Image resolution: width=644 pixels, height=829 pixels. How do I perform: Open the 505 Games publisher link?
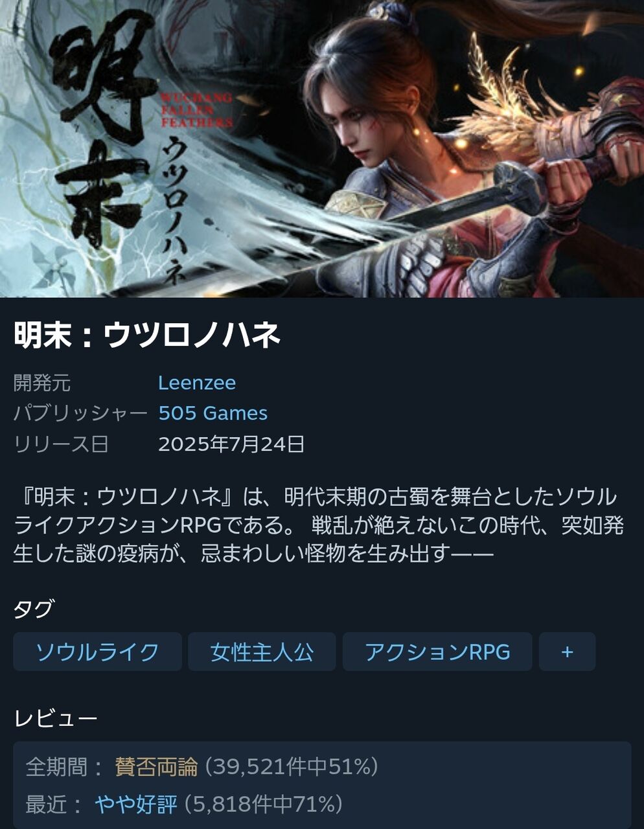tap(213, 413)
